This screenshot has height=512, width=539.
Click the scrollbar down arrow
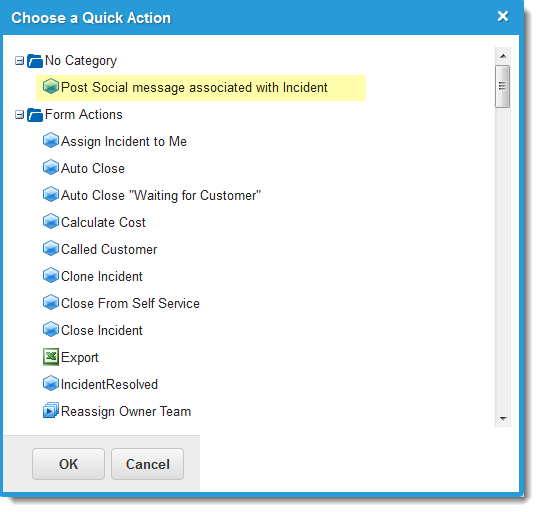503,419
